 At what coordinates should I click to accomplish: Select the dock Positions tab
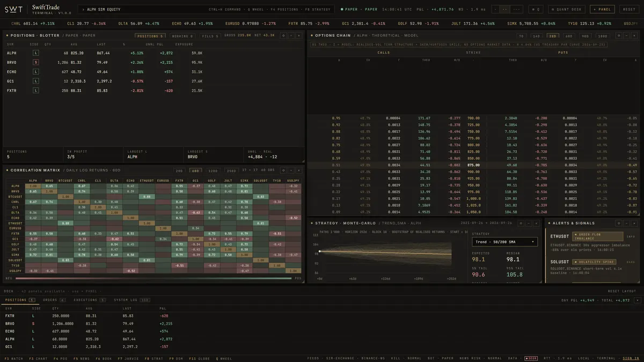pos(20,300)
